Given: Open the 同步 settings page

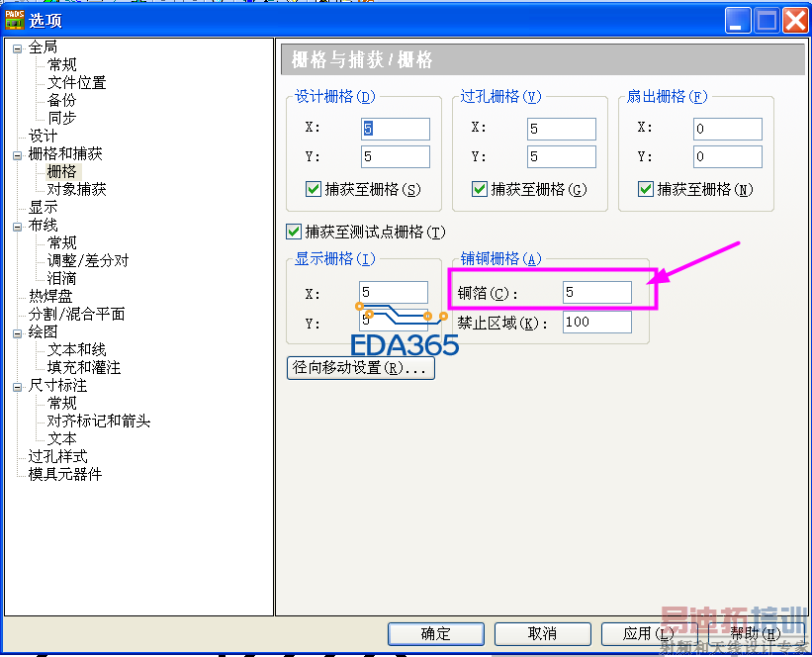Looking at the screenshot, I should [62, 118].
